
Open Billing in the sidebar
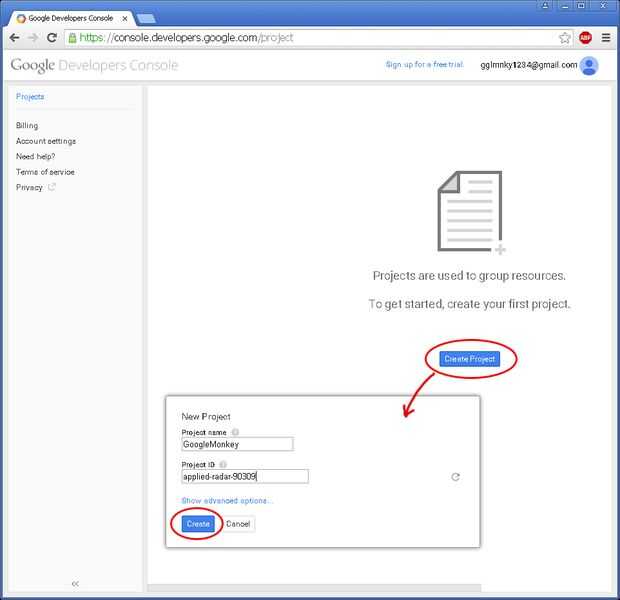tap(27, 125)
